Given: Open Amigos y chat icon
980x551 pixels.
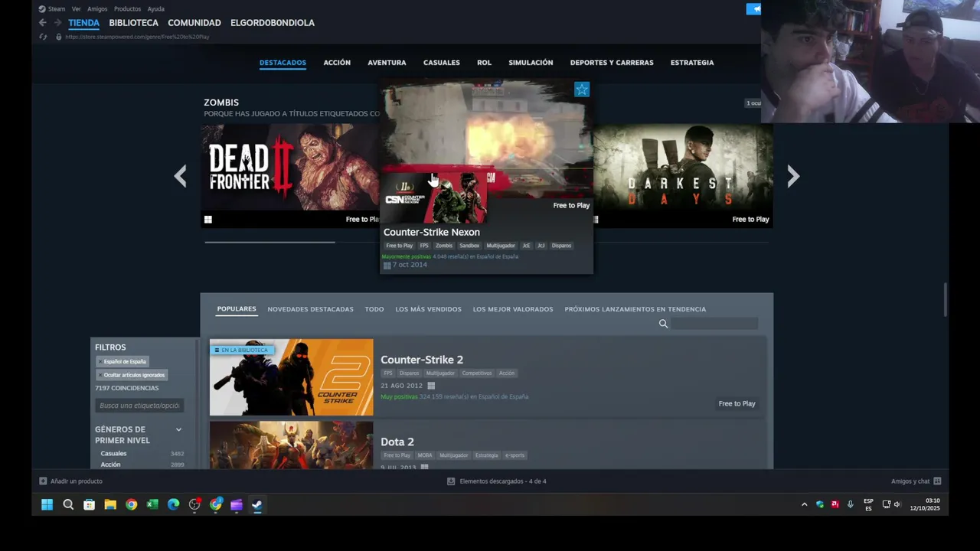Looking at the screenshot, I should pyautogui.click(x=937, y=481).
